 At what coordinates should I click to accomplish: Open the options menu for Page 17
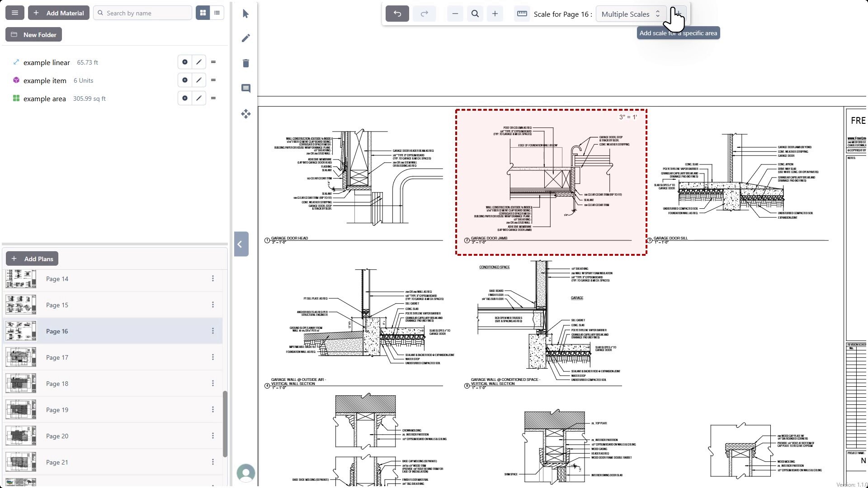(x=213, y=357)
